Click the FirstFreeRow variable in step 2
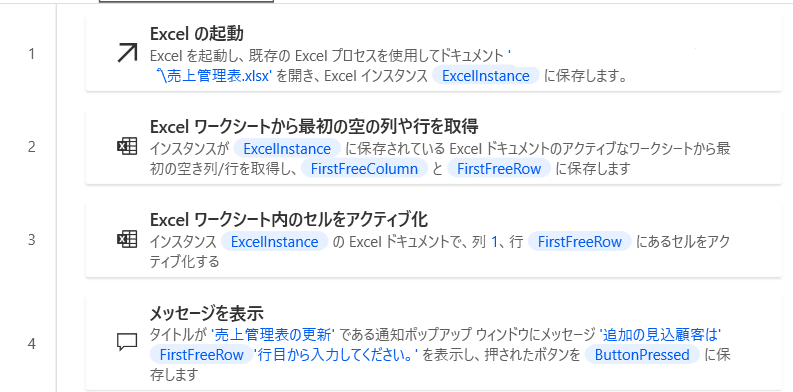This screenshot has height=392, width=793. click(499, 168)
